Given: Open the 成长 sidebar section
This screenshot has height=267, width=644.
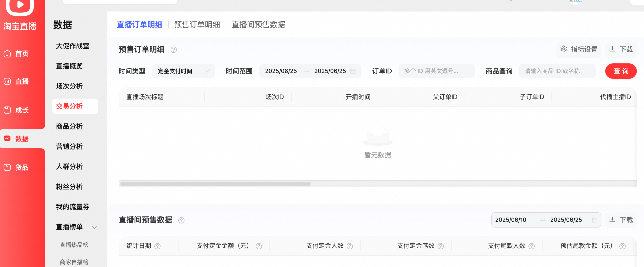Looking at the screenshot, I should coord(17,110).
